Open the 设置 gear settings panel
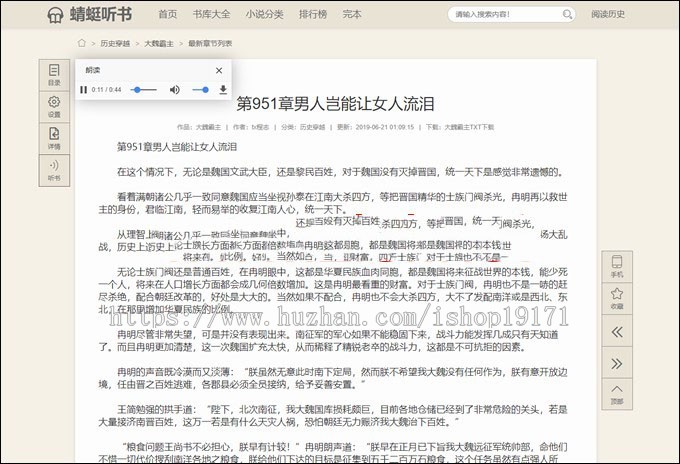 pyautogui.click(x=54, y=107)
